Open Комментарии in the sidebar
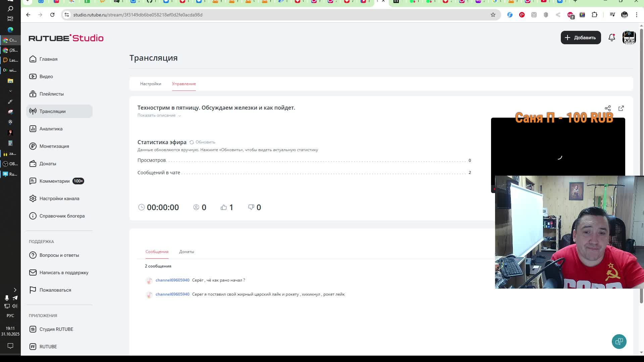Viewport: 644px width, 362px height. 54,181
